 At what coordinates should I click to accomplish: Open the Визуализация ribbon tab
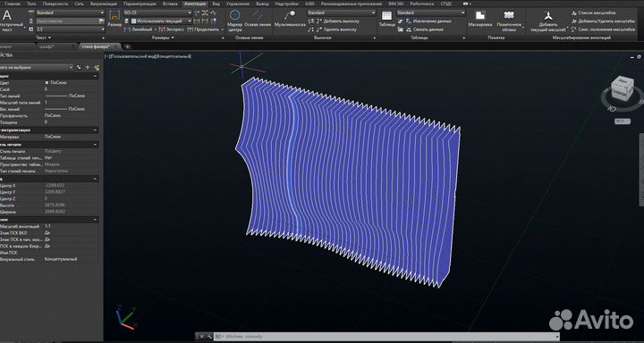(104, 4)
